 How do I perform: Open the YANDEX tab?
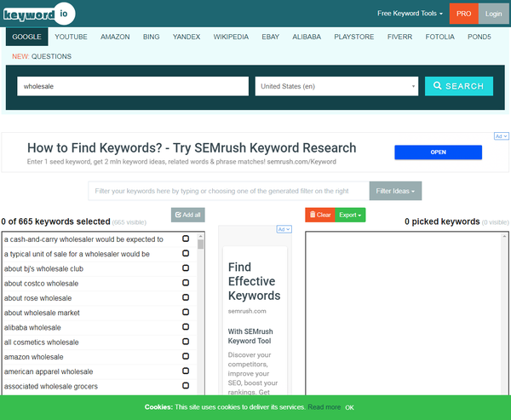187,37
